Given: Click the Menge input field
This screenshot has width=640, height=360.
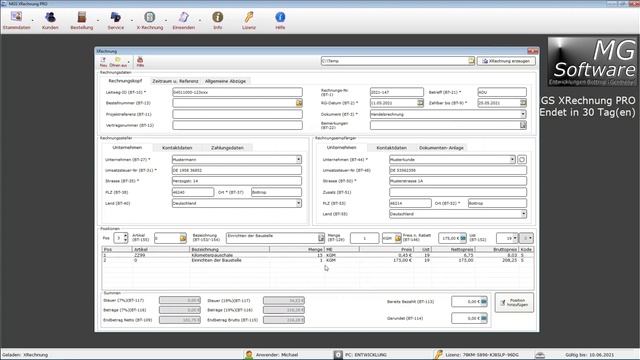Looking at the screenshot, I should click(364, 238).
